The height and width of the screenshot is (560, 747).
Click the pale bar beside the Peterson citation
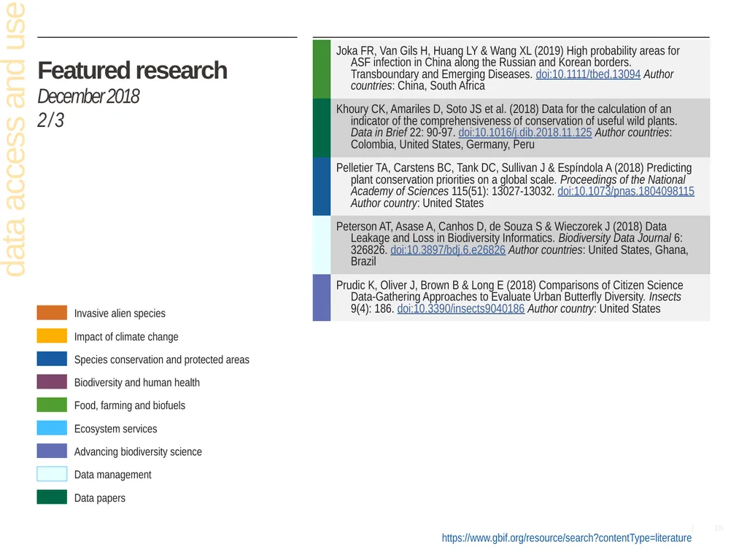click(x=322, y=245)
